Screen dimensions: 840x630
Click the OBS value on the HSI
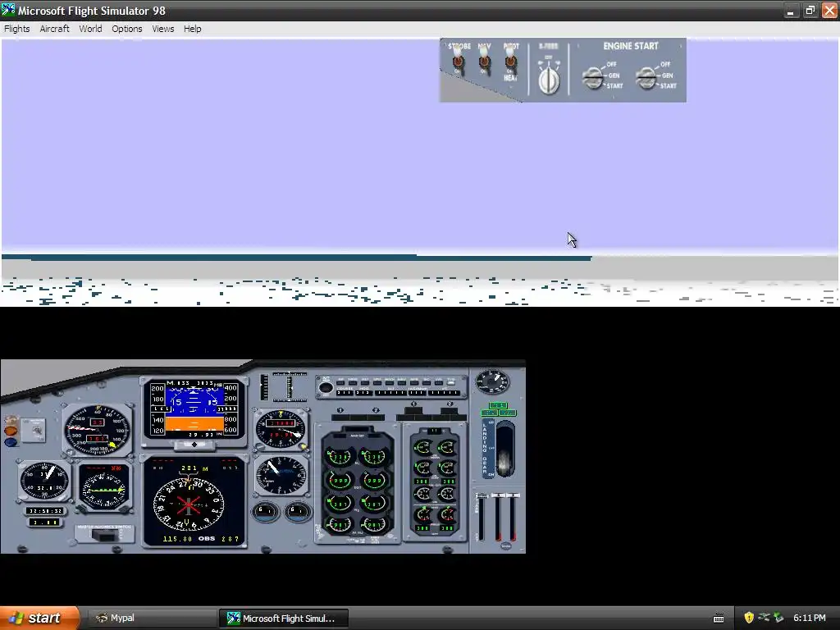pyautogui.click(x=231, y=539)
